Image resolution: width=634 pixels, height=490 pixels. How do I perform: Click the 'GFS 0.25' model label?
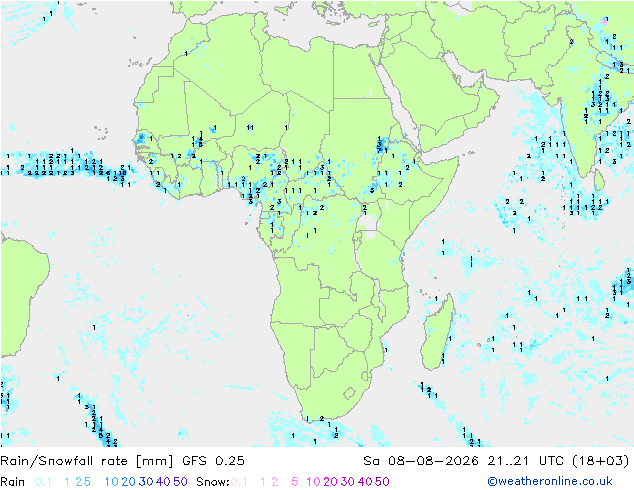[x=213, y=461]
